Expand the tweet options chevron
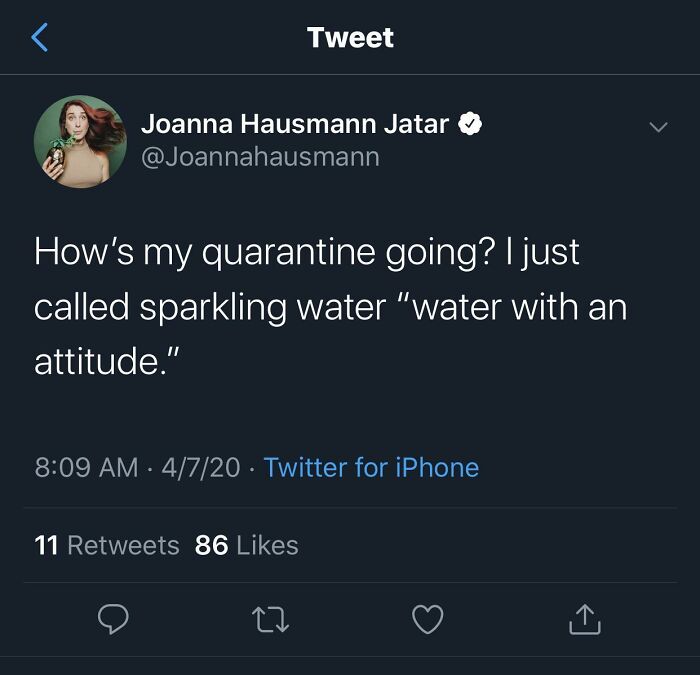 pos(657,128)
